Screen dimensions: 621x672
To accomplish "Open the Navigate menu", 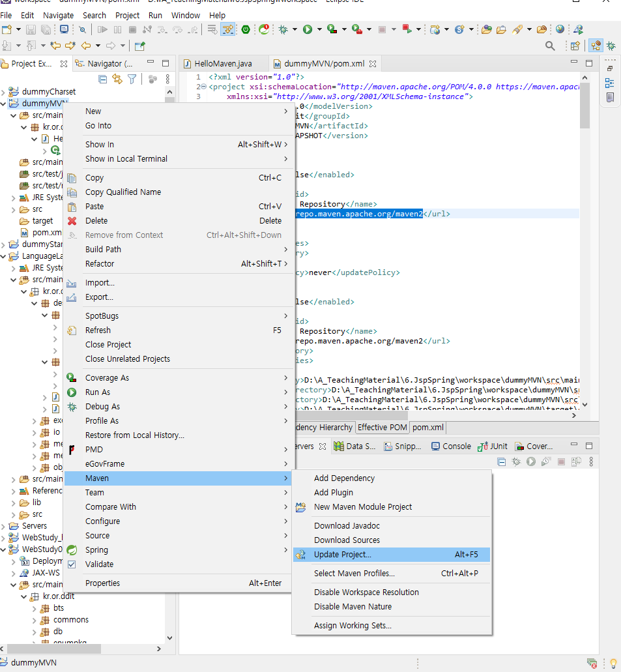I will click(x=58, y=16).
